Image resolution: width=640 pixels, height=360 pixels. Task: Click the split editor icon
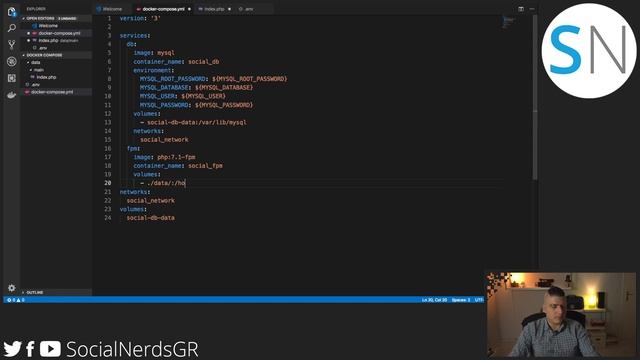521,9
